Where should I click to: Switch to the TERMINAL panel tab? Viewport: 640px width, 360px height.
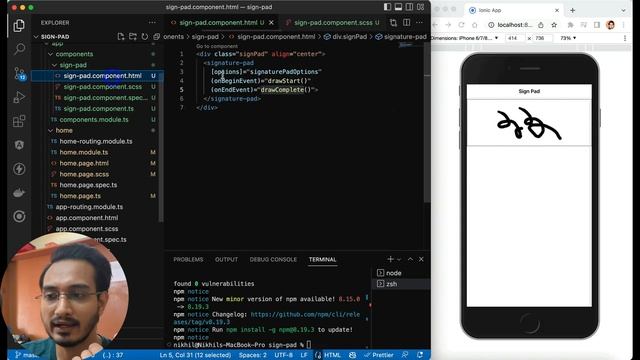click(x=322, y=260)
